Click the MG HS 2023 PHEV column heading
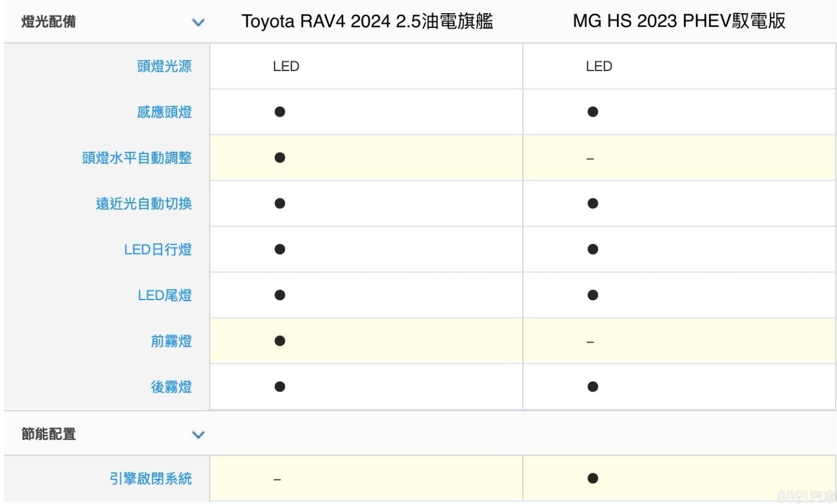837x504 pixels. click(679, 22)
